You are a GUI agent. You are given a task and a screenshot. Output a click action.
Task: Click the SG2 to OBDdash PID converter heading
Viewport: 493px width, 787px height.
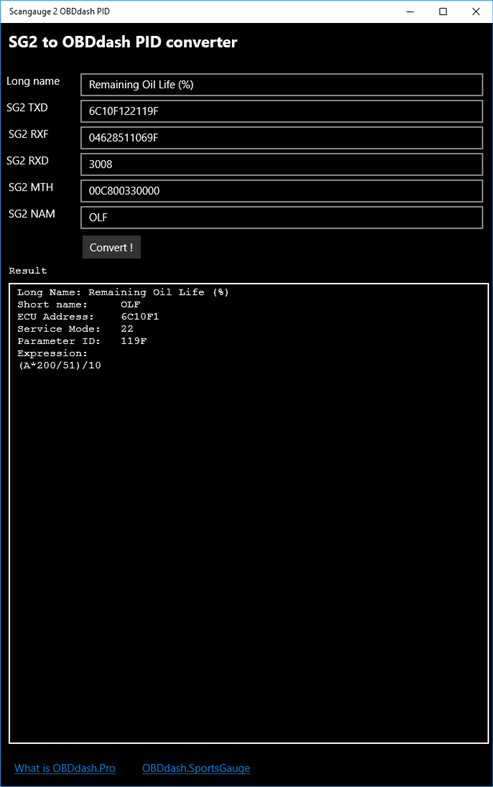point(122,42)
